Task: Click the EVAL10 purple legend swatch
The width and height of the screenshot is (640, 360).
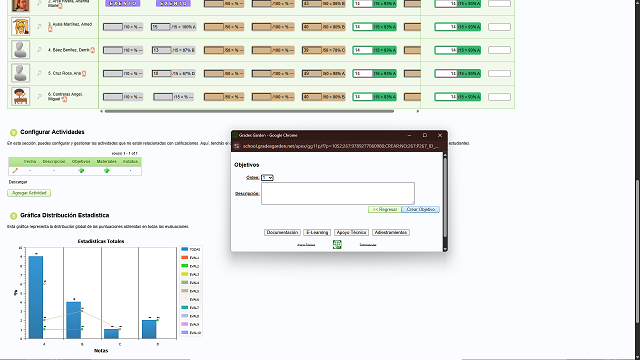Action: [184, 332]
